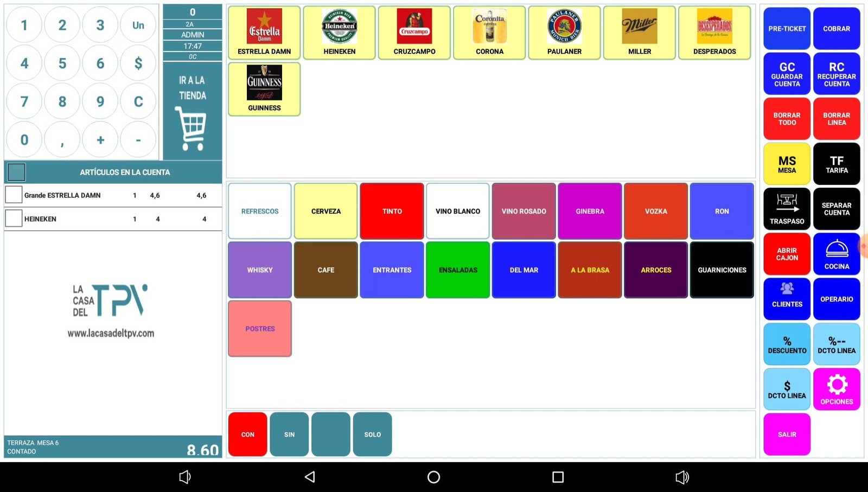Open the Guarniciones category

click(722, 270)
